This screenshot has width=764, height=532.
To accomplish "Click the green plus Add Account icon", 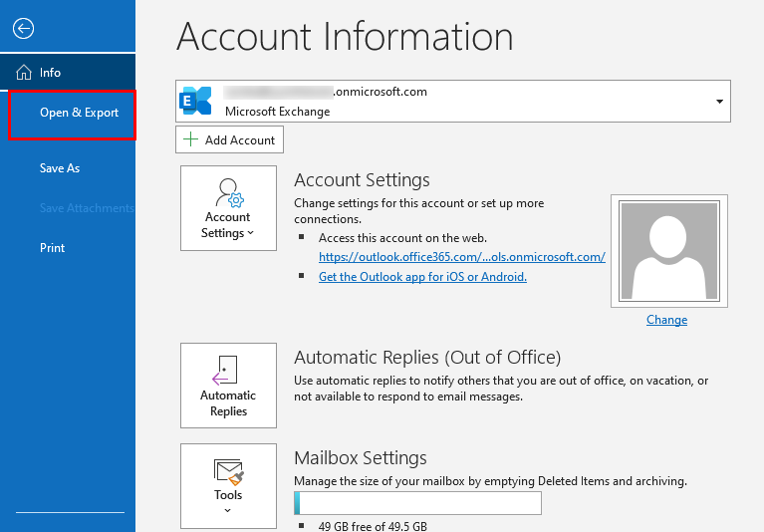I will (x=190, y=139).
